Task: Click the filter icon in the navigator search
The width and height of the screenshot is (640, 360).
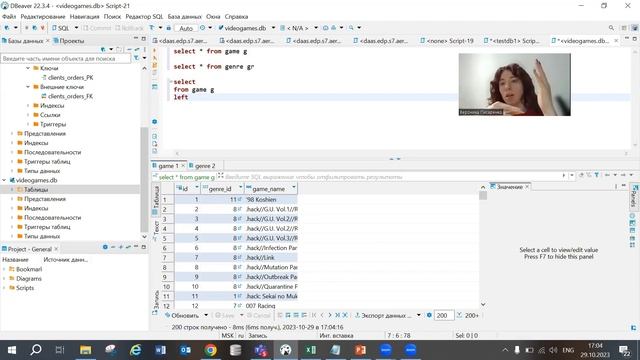Action: coord(136,58)
